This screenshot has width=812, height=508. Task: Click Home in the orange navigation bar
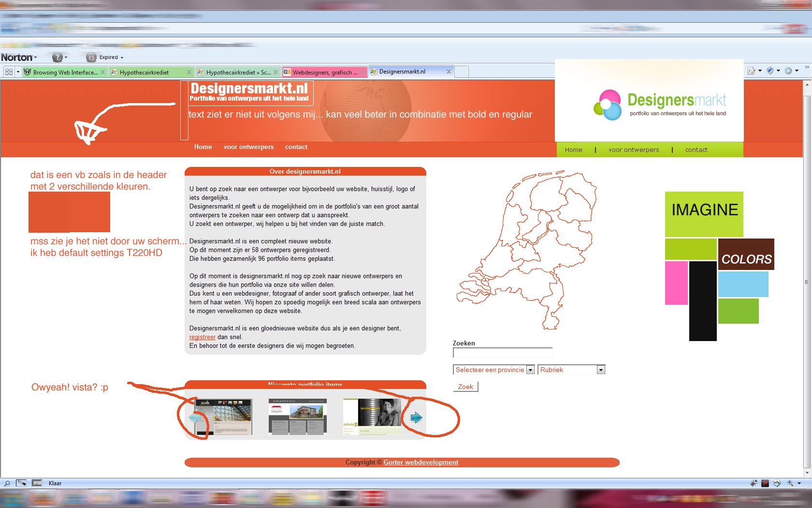point(203,147)
